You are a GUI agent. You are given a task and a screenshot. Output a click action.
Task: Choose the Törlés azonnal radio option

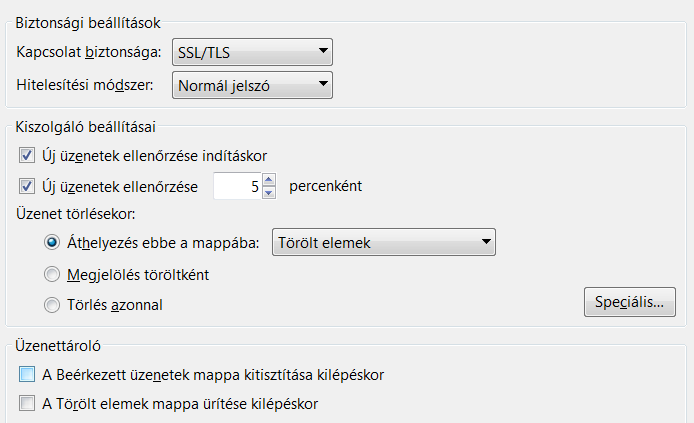(52, 304)
